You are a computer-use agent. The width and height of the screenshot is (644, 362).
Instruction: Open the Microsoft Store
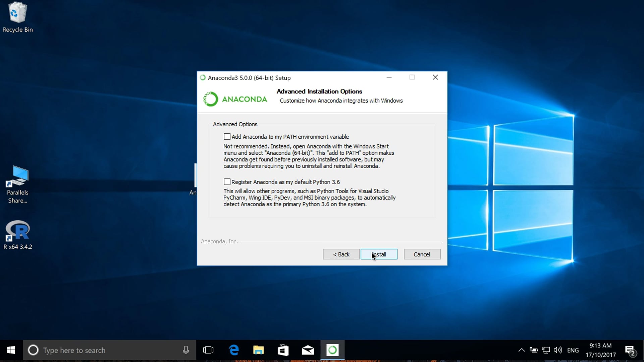pyautogui.click(x=283, y=350)
